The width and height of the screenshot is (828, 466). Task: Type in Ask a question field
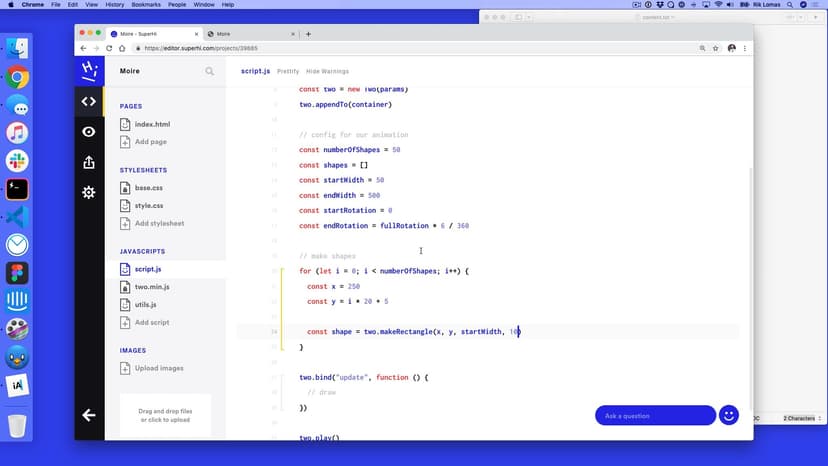pos(655,415)
